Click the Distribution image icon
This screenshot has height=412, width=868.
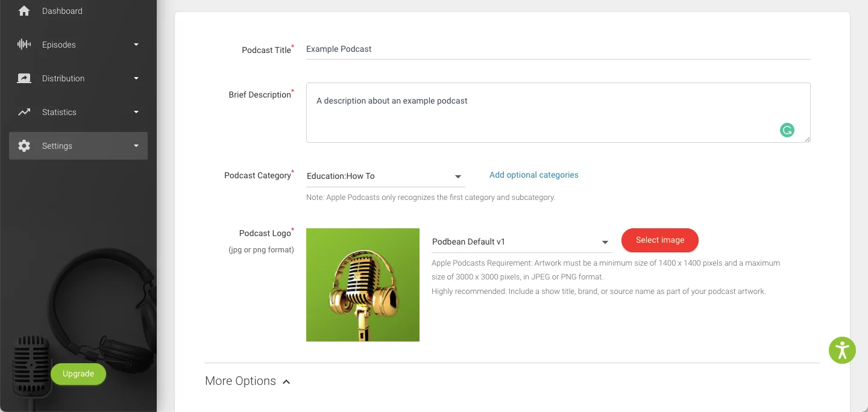coord(24,78)
